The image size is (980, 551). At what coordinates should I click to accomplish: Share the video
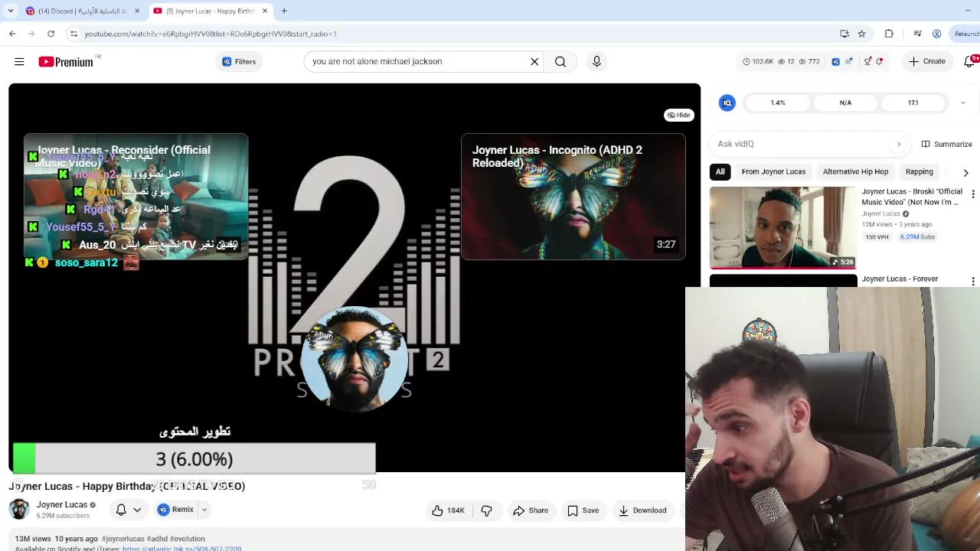tap(531, 510)
